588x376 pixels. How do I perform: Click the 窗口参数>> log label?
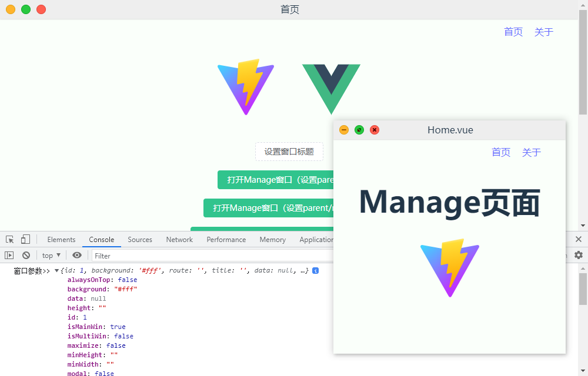tap(32, 271)
